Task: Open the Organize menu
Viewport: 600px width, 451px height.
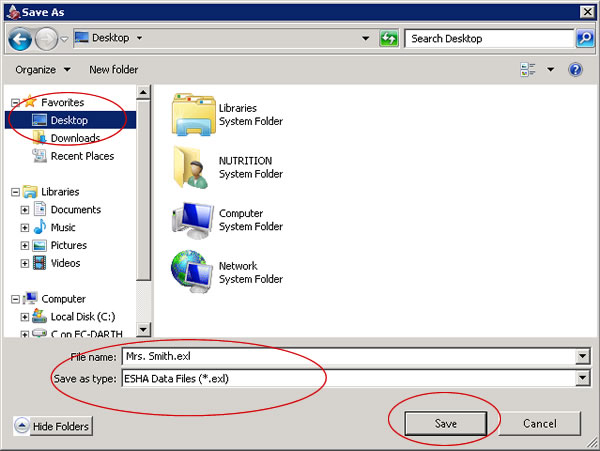Action: (x=42, y=70)
